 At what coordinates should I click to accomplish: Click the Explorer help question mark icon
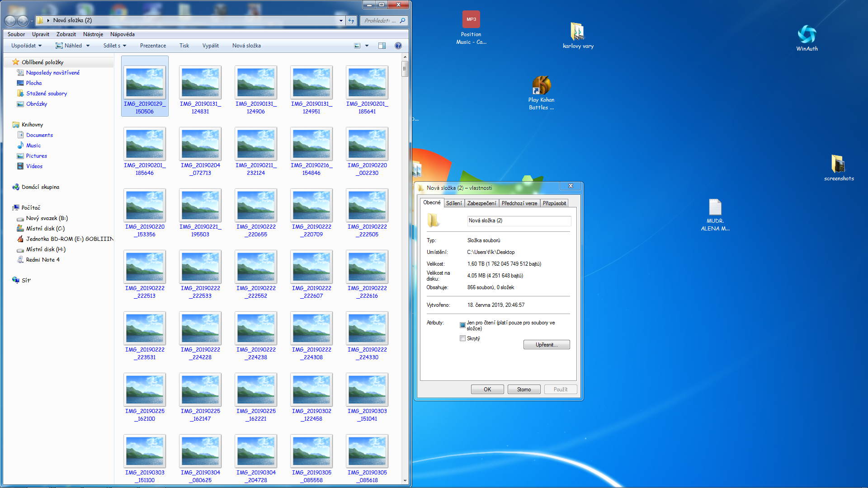click(x=398, y=46)
